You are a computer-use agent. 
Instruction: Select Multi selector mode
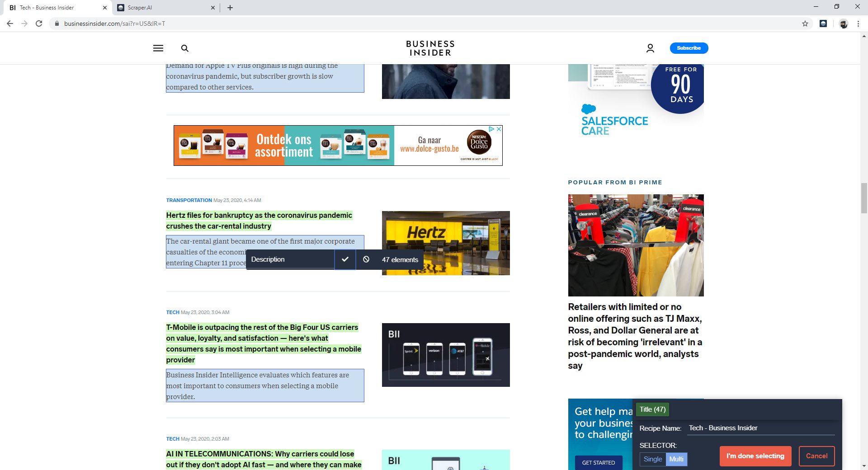[x=676, y=459]
